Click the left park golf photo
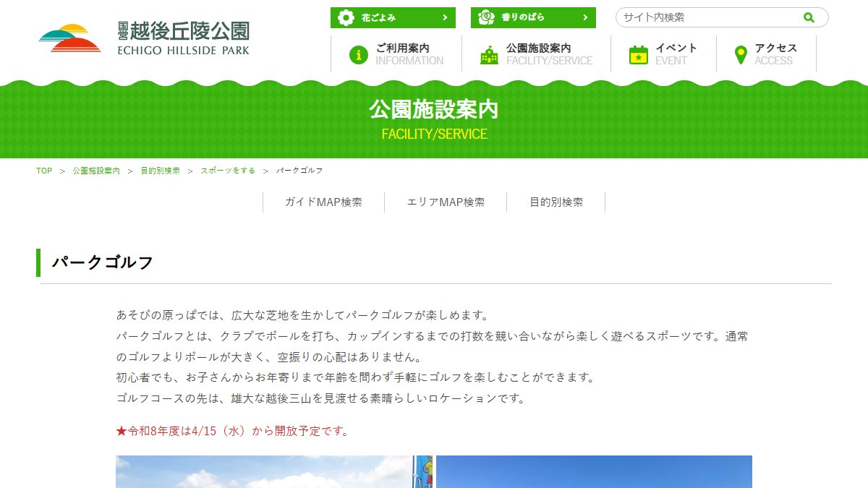Screen dimensions: 868x488 tap(274, 471)
